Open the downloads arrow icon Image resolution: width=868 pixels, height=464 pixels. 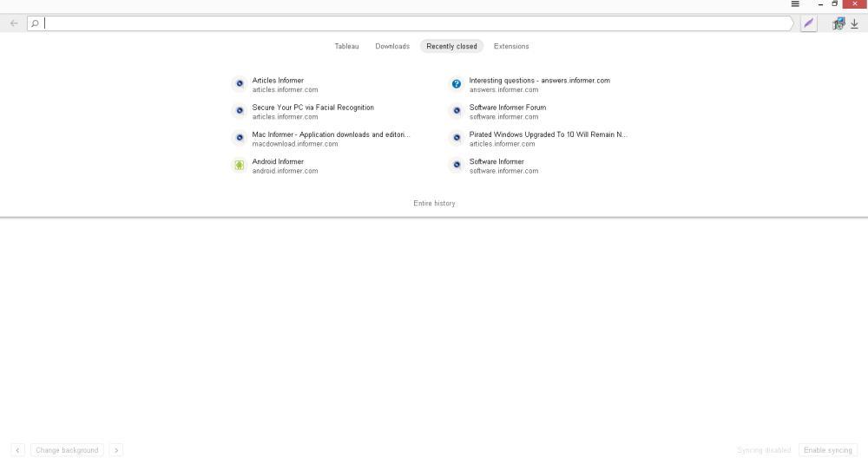click(x=854, y=23)
